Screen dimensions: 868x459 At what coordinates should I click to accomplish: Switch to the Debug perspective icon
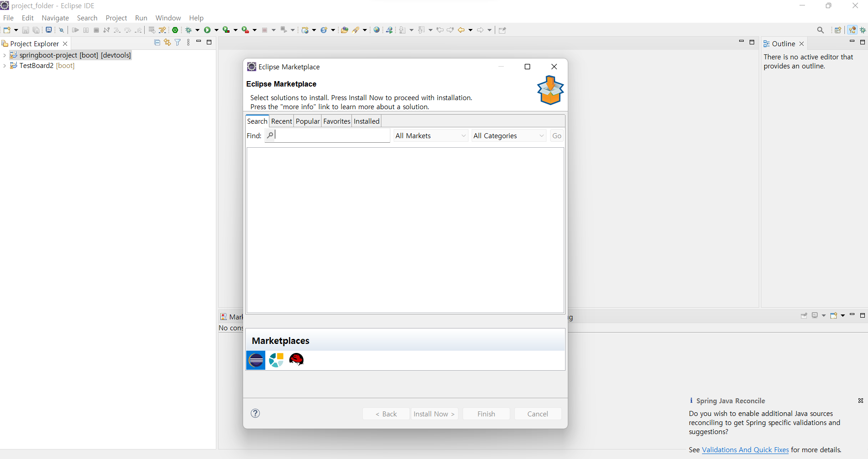click(863, 30)
